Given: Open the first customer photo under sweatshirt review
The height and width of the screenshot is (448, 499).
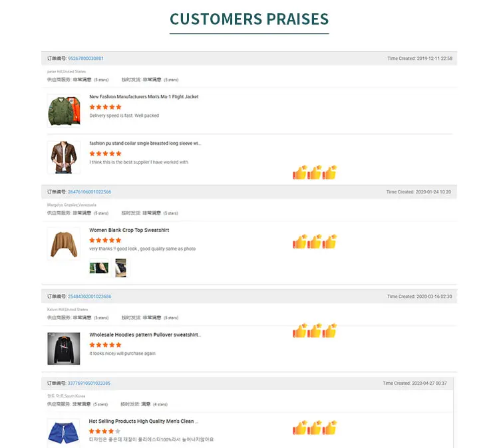Looking at the screenshot, I should pos(98,268).
